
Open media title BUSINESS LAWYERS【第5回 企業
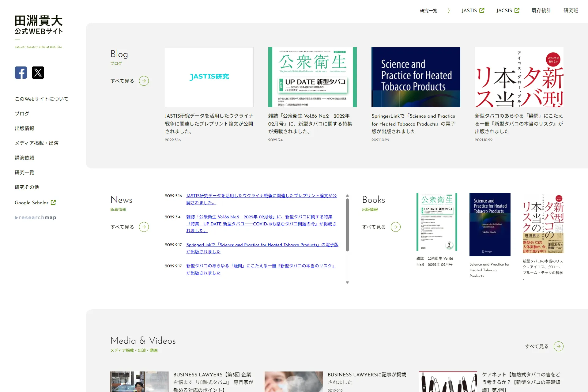click(x=213, y=382)
